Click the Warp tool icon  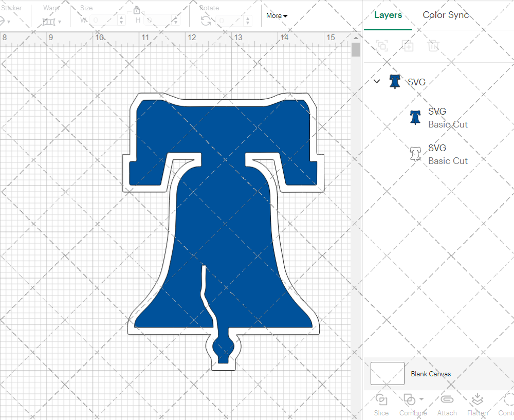48,22
